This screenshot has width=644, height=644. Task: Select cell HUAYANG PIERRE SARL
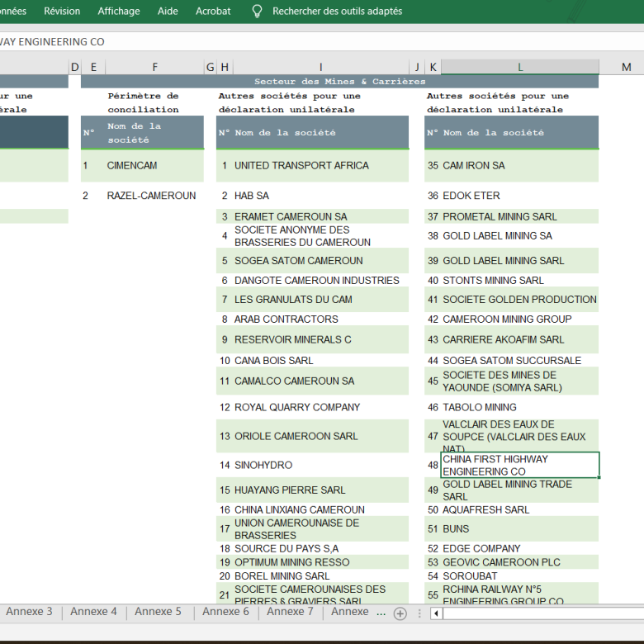[x=321, y=490]
